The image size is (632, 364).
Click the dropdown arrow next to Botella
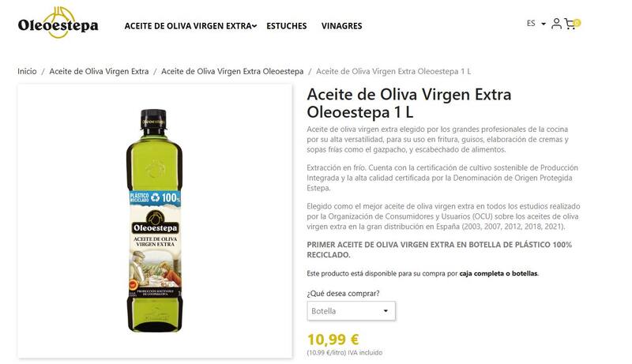(x=386, y=311)
